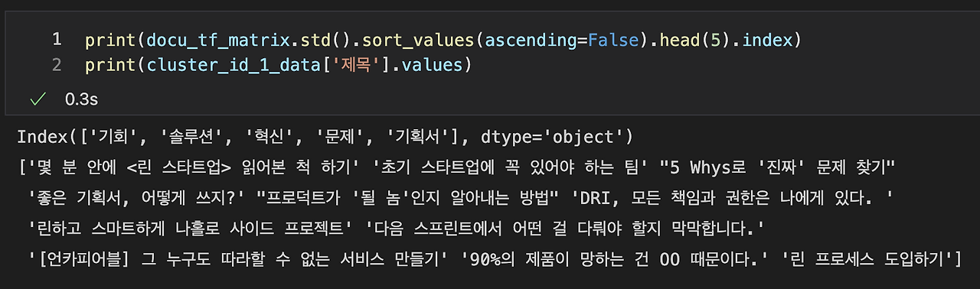Screen dimensions: 980x289
Task: Click the green execution success checkmark
Action: point(37,99)
